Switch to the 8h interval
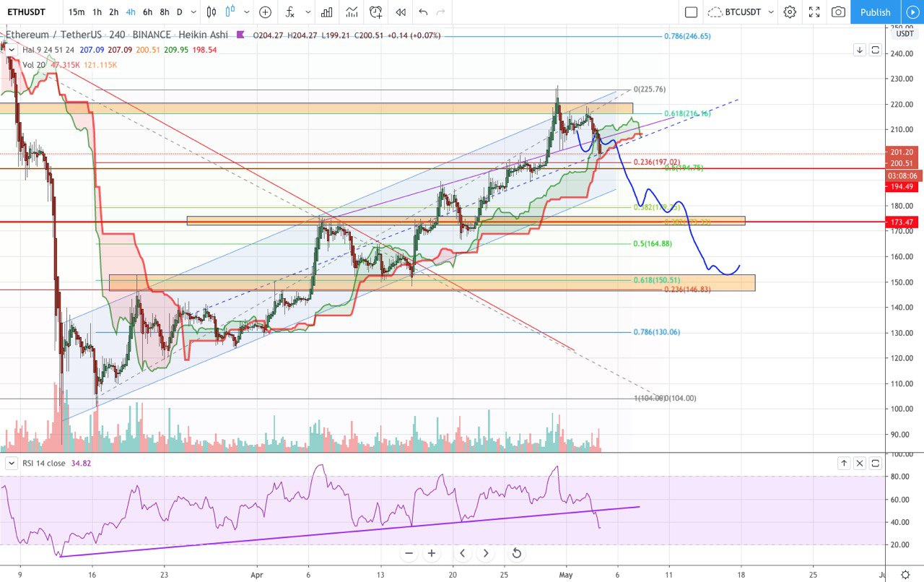This screenshot has height=582, width=924. point(165,12)
